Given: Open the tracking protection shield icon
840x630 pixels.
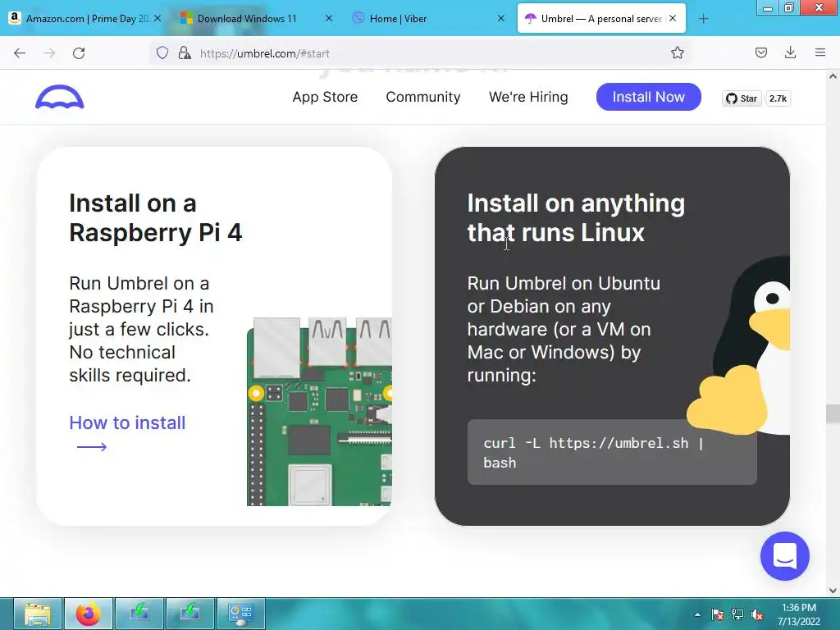Looking at the screenshot, I should (x=162, y=52).
